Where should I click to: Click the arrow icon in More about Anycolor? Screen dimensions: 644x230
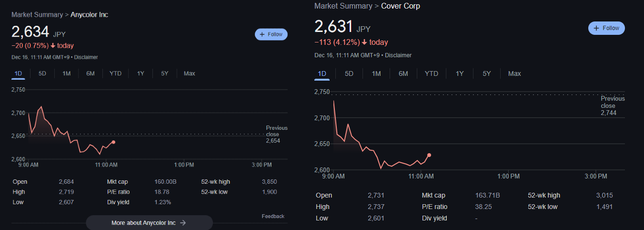tap(183, 223)
